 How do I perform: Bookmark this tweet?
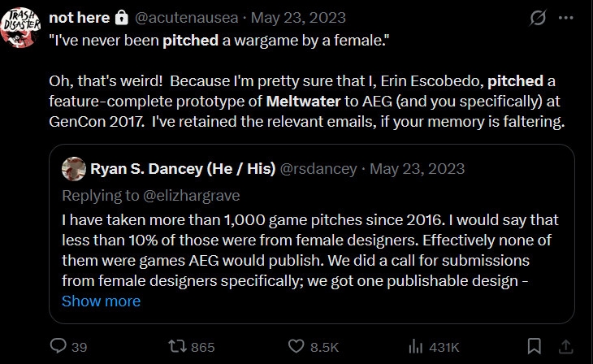point(535,346)
